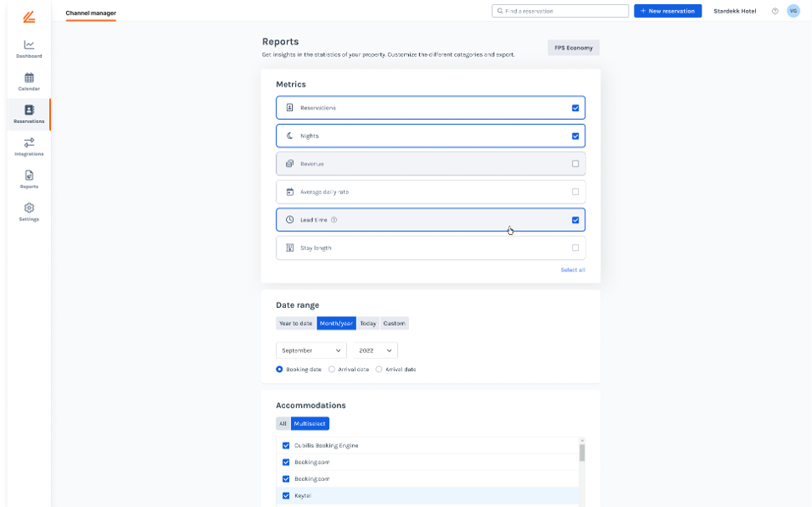Click the help question mark icon
Screen dimensions: 812x507
[775, 11]
